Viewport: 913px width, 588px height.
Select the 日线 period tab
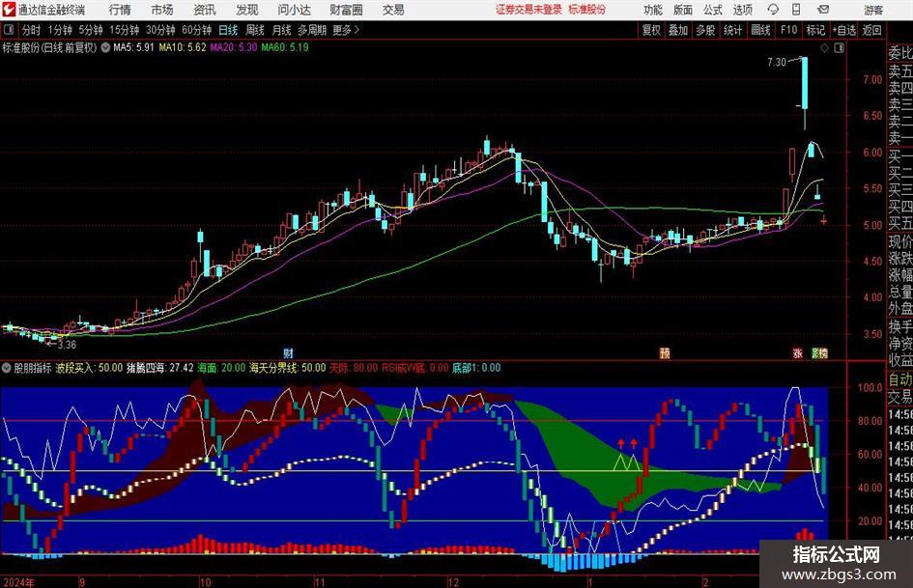pyautogui.click(x=228, y=30)
